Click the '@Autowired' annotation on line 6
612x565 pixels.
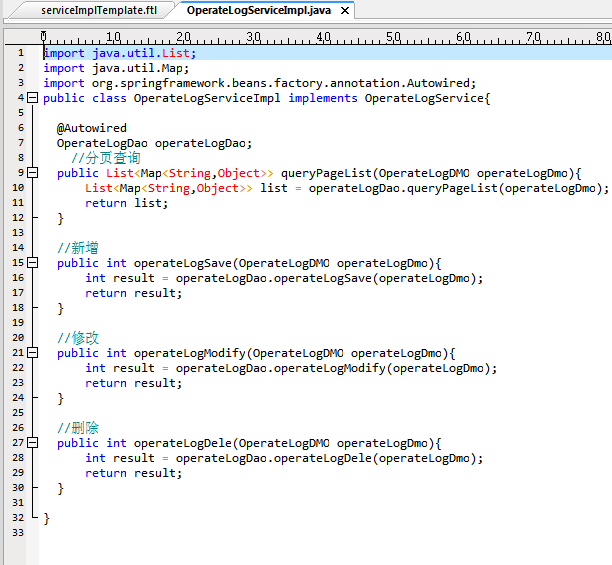92,128
